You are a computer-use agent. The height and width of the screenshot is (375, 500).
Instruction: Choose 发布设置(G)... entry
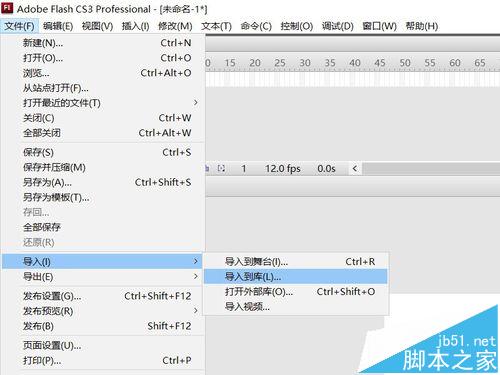(103, 296)
